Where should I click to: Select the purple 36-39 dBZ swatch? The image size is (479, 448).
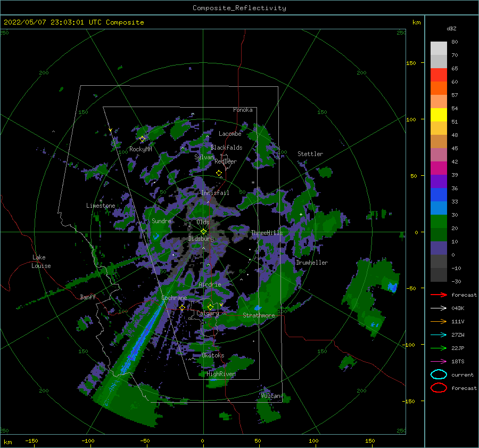coord(439,181)
